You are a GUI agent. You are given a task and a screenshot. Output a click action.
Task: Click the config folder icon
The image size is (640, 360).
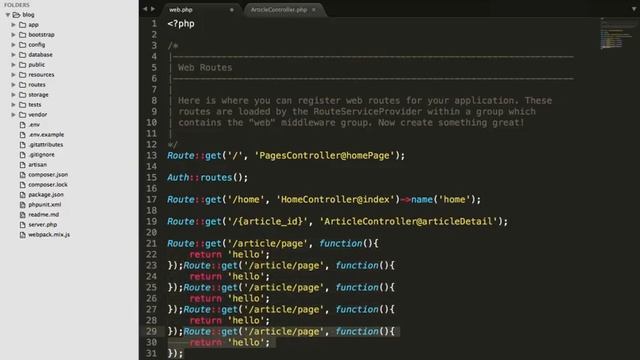(x=23, y=45)
